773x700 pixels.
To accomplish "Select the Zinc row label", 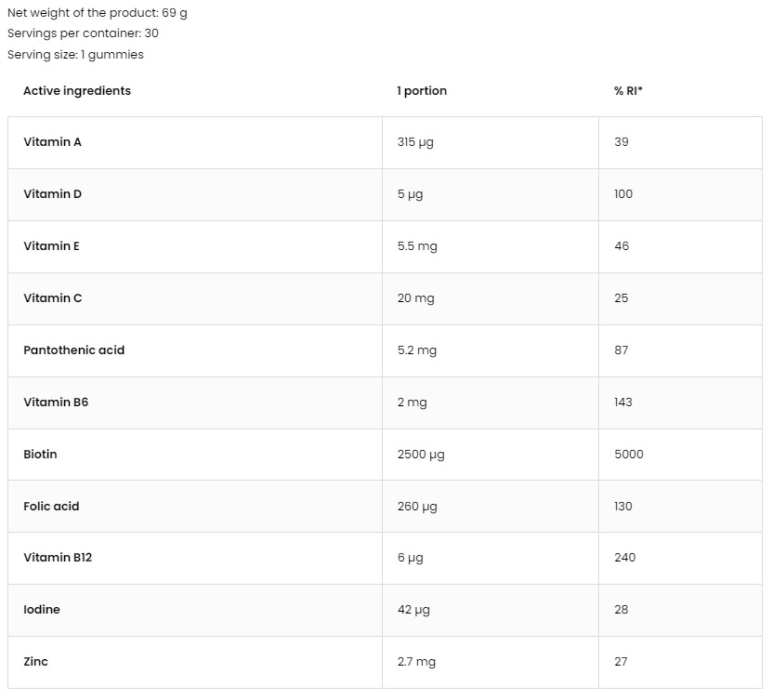I will [x=35, y=662].
